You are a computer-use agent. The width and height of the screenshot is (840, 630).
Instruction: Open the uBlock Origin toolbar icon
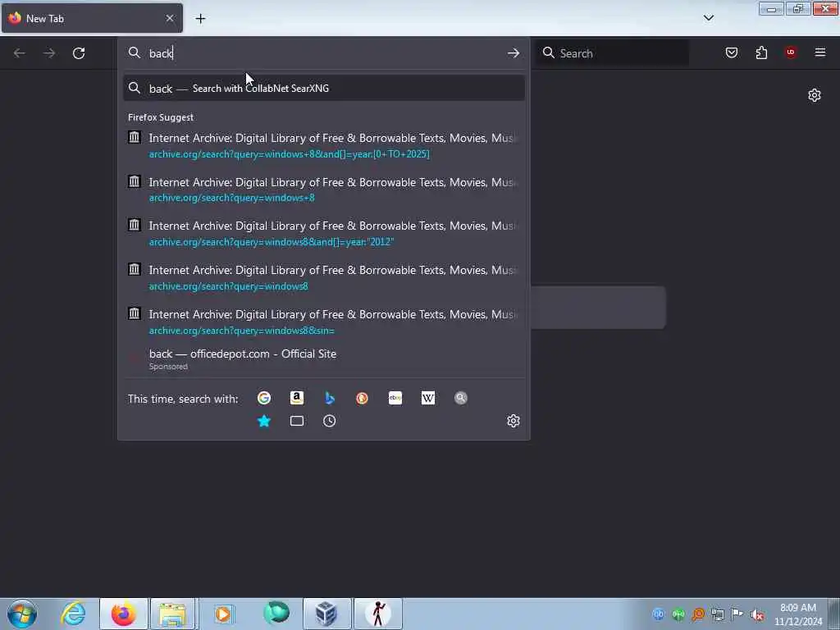click(x=791, y=52)
